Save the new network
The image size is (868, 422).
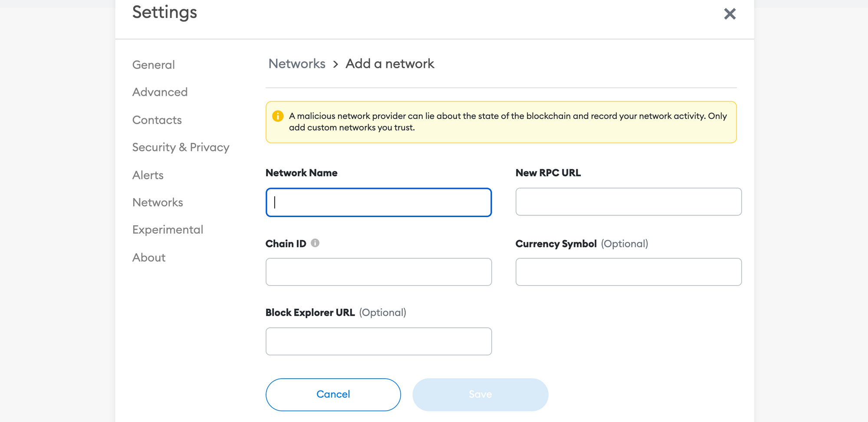pos(480,394)
